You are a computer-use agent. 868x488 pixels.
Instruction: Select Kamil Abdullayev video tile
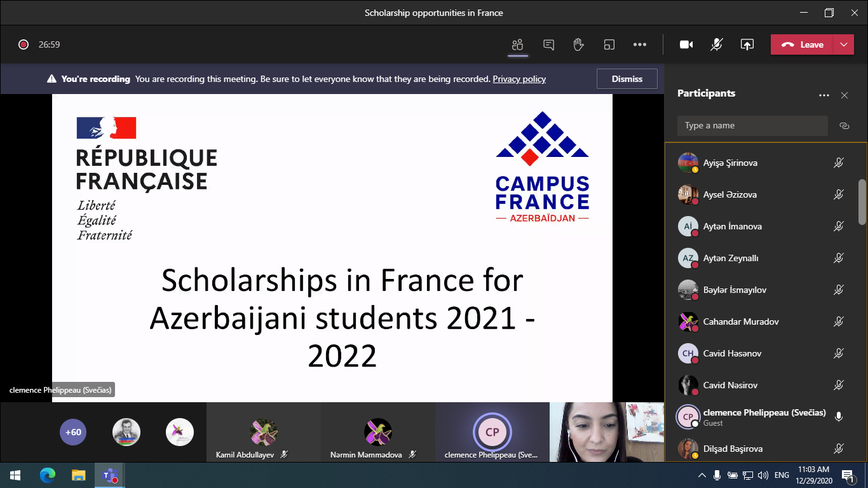point(264,432)
